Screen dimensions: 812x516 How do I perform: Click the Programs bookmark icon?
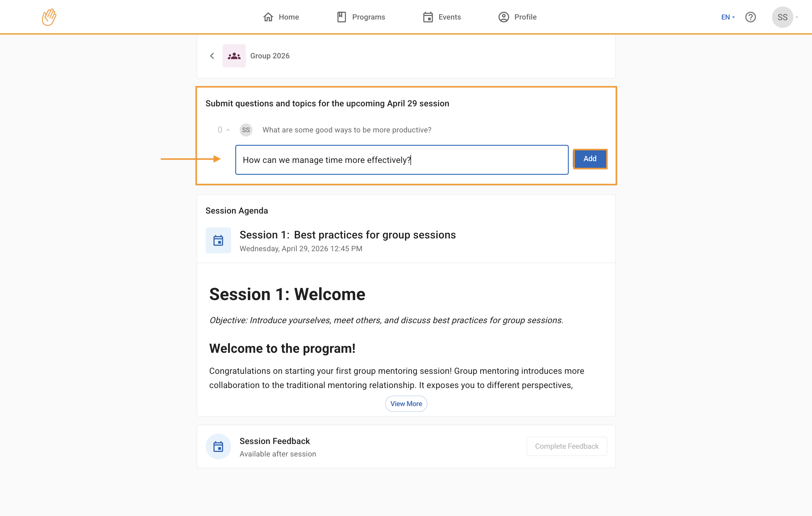tap(341, 17)
